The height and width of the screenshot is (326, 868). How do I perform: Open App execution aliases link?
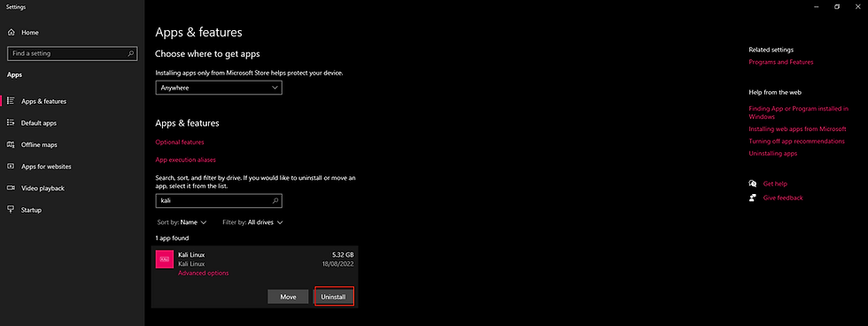(185, 160)
